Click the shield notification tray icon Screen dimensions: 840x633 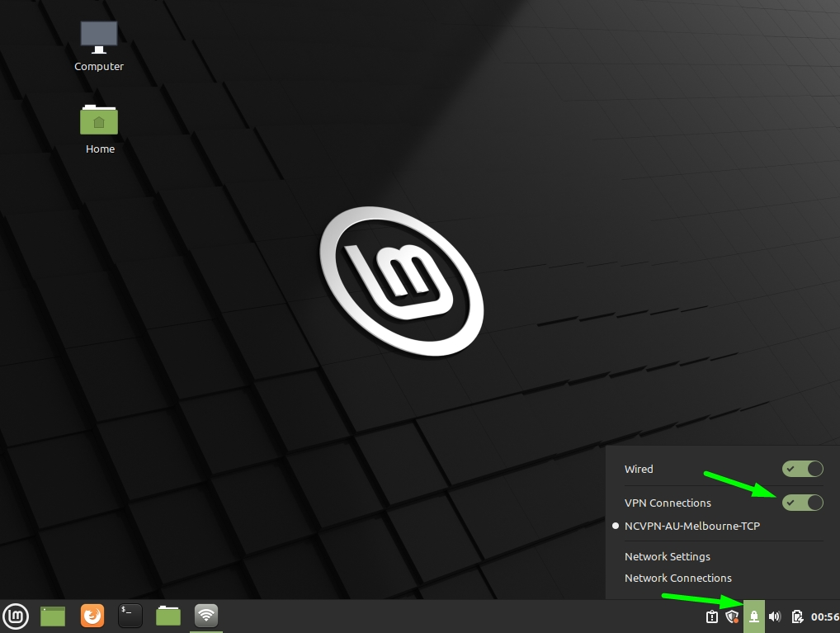tap(732, 616)
